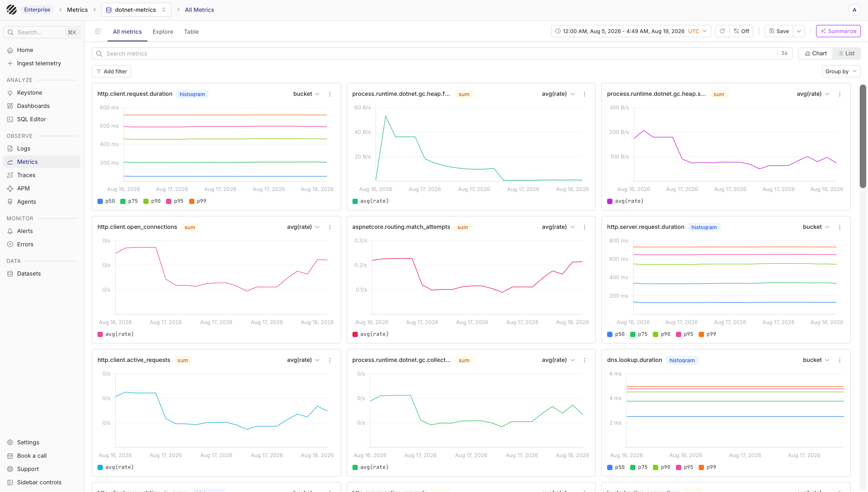The height and width of the screenshot is (492, 868).
Task: Click the Search metrics input field
Action: tap(442, 54)
